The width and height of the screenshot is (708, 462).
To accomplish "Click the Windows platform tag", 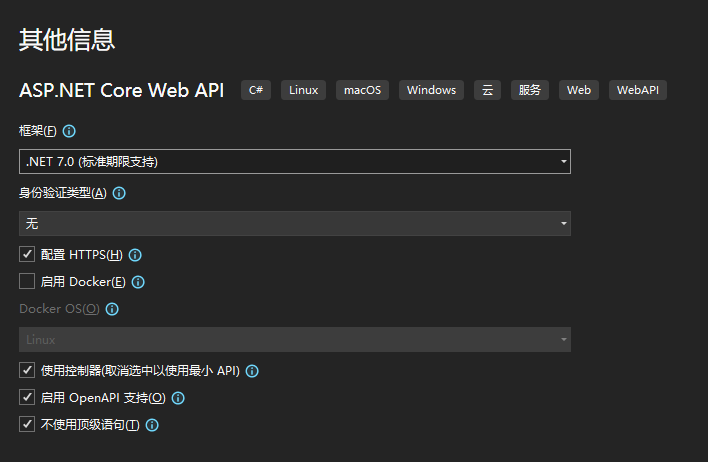I will (432, 90).
